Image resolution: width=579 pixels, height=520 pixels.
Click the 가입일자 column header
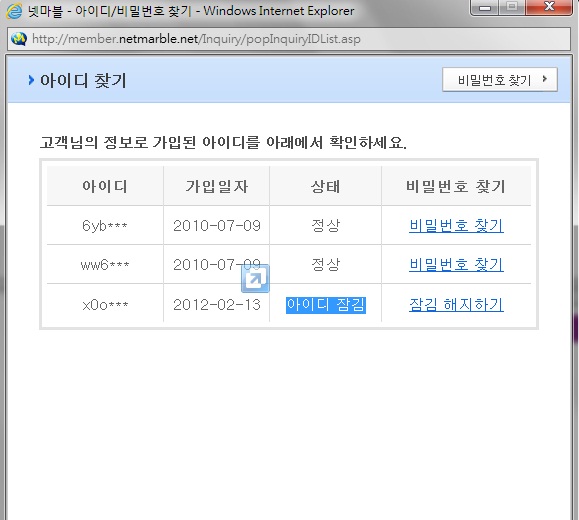(217, 186)
